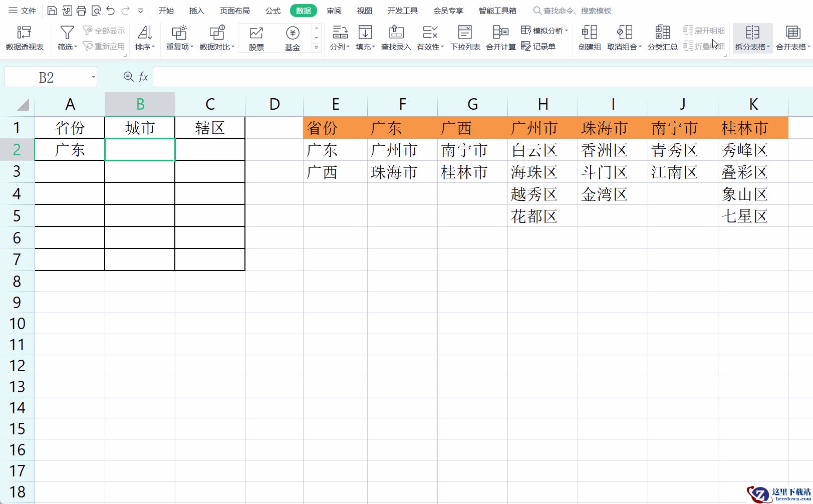Open the 填充 fill tool
The height and width of the screenshot is (504, 813).
[x=365, y=38]
